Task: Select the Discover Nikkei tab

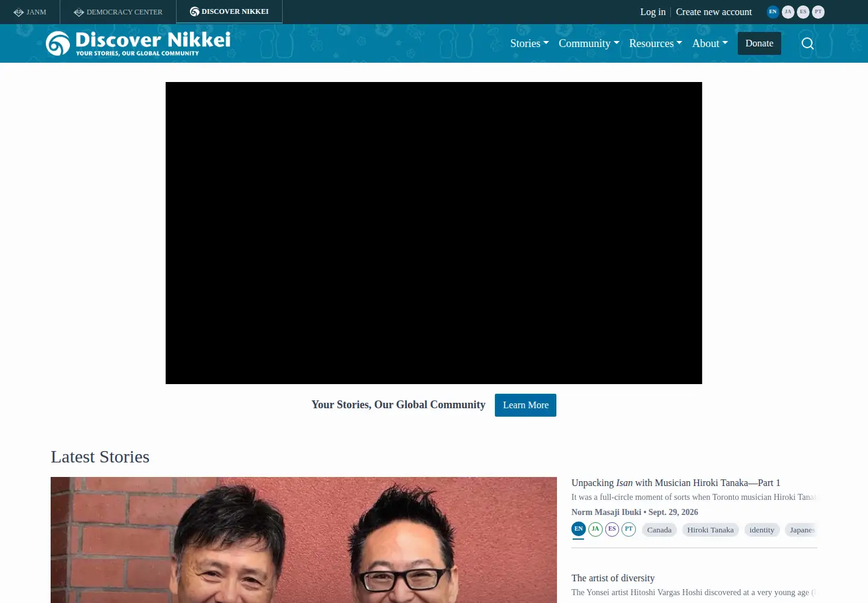Action: coord(229,12)
